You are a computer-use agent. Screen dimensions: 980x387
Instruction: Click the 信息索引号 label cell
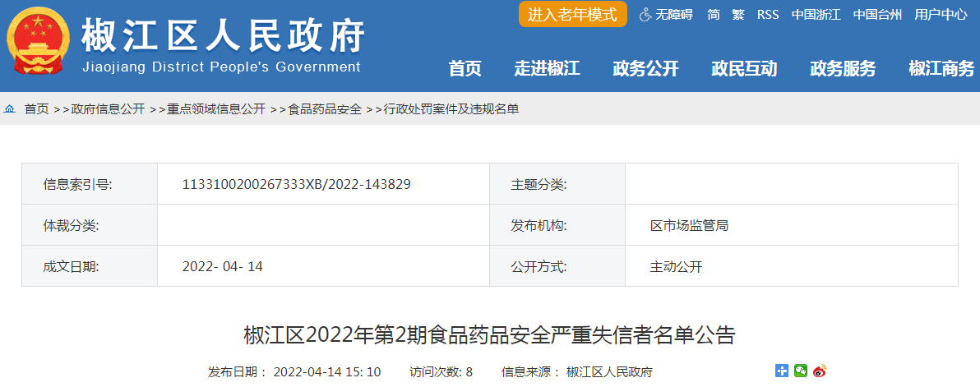click(x=90, y=183)
